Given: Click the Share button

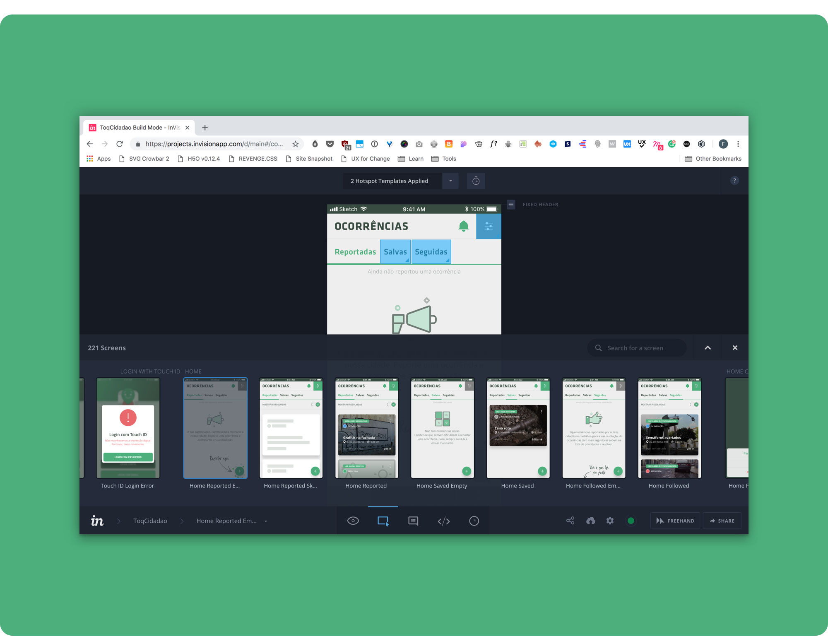Looking at the screenshot, I should click(x=722, y=521).
